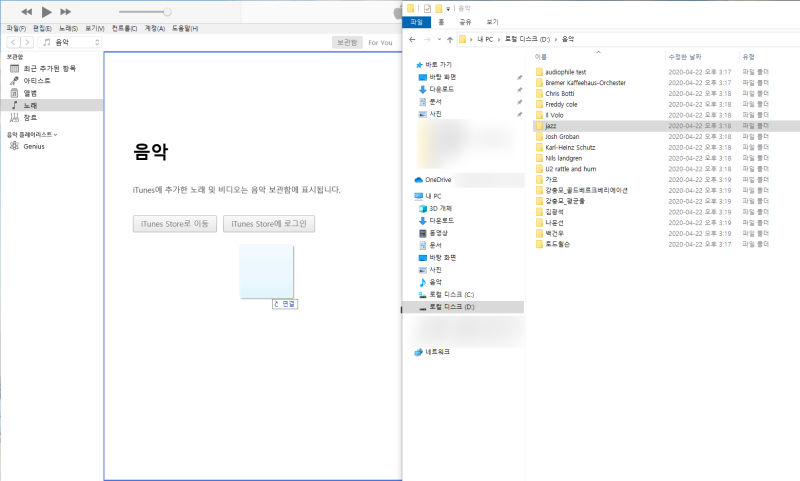The height and width of the screenshot is (481, 800).
Task: Open 3D 개체 under 내 PC
Action: 440,209
